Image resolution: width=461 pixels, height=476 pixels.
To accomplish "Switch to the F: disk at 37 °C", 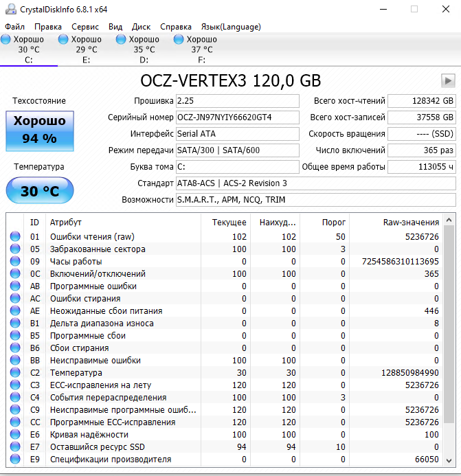I will [x=202, y=49].
